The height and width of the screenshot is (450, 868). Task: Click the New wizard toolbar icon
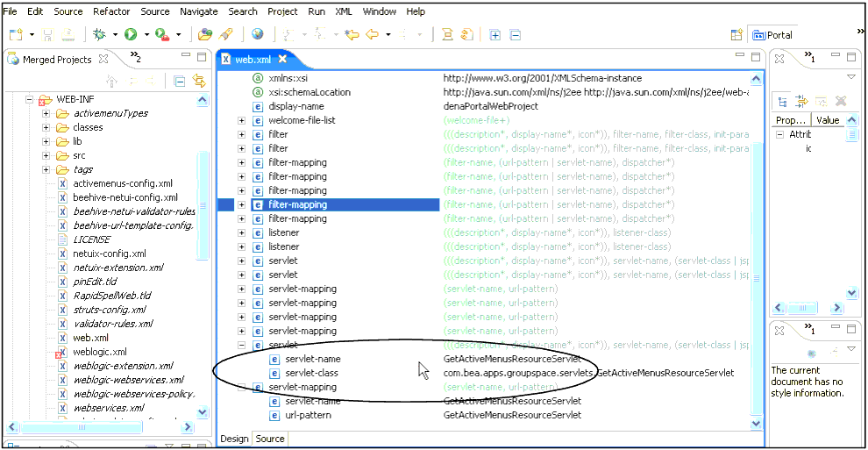(16, 35)
